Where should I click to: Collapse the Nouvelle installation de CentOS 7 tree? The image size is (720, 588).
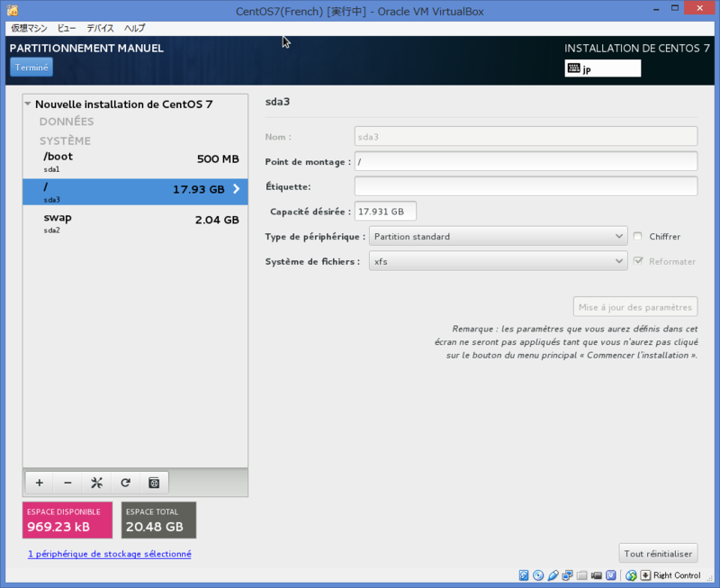[30, 104]
